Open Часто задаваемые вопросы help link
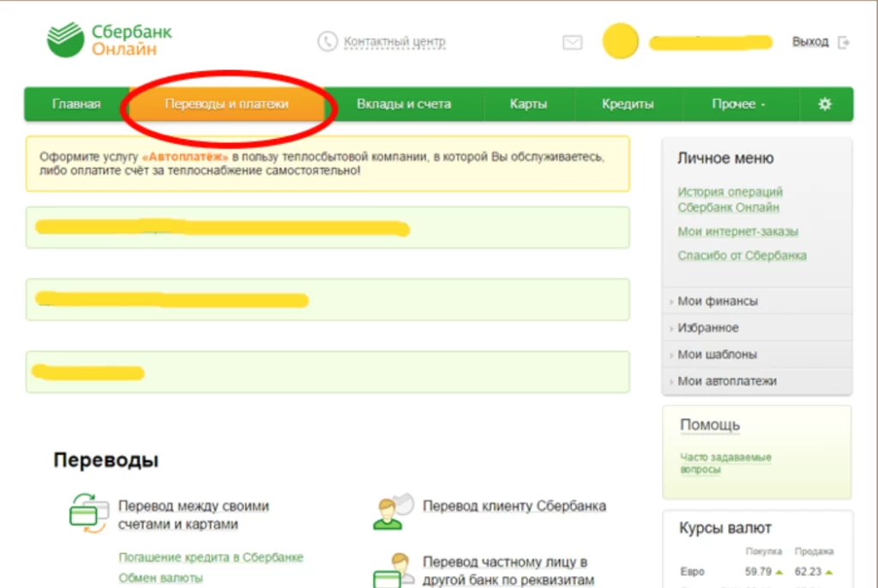This screenshot has height=588, width=878. tap(725, 463)
